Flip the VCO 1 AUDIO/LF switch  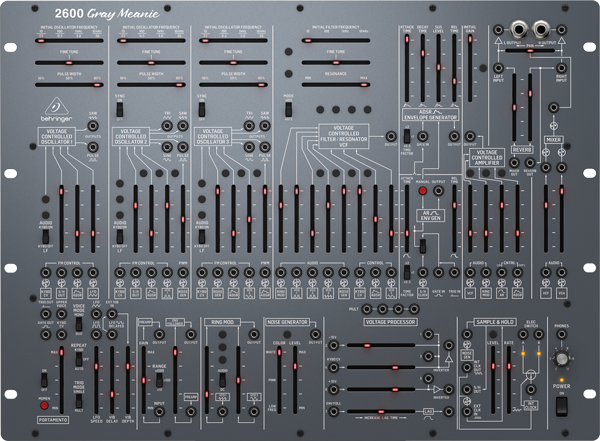pyautogui.click(x=46, y=236)
